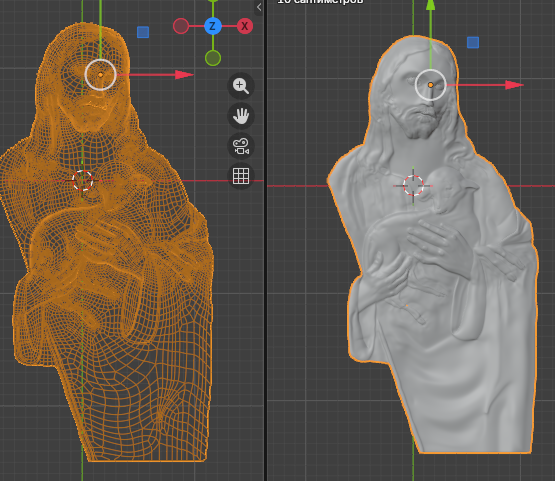Image resolution: width=555 pixels, height=481 pixels.
Task: Click blue plane handle in wireframe viewport
Action: tap(143, 32)
